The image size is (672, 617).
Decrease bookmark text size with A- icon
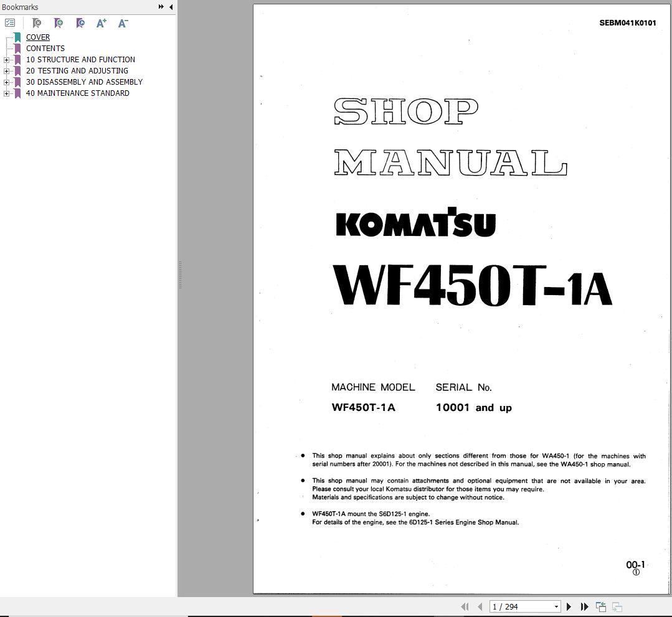(121, 22)
